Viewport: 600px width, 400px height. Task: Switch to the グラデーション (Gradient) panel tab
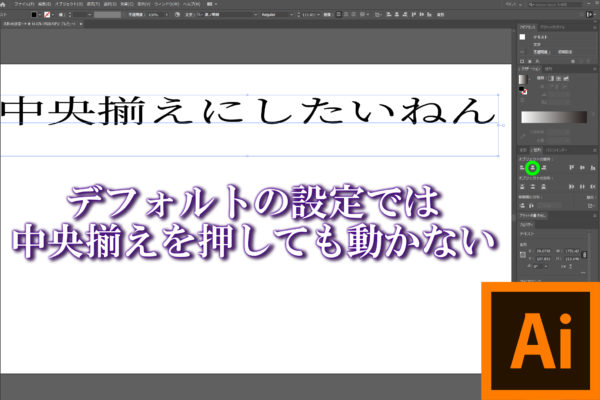click(529, 69)
